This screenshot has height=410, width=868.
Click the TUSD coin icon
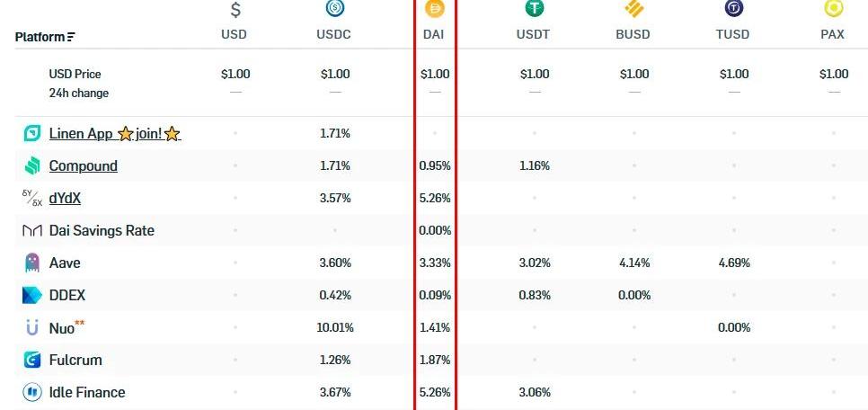(734, 9)
